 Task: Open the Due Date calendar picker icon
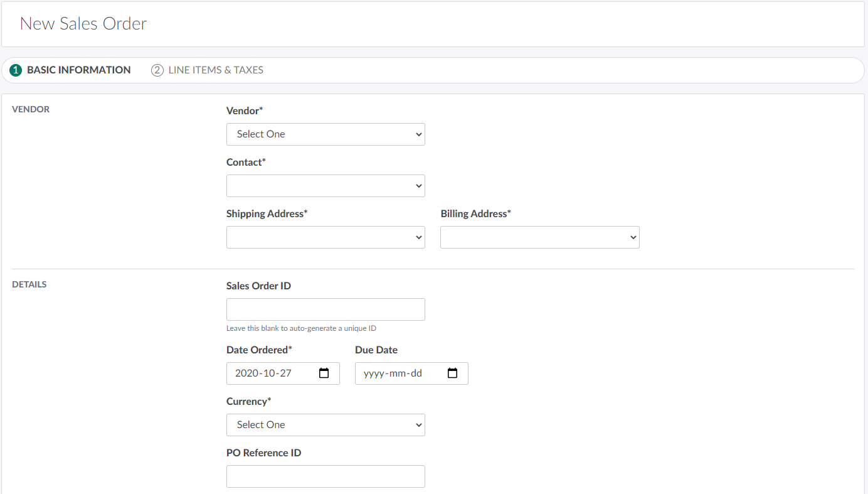coord(453,373)
